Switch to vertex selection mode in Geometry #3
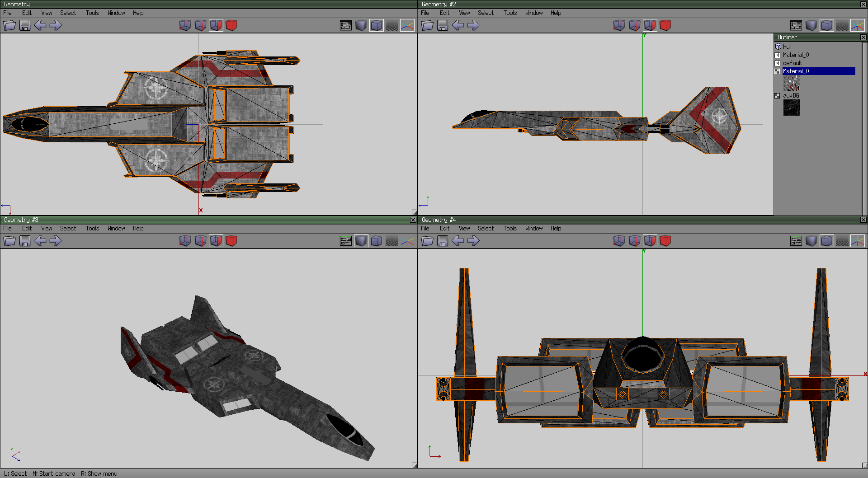 point(185,241)
